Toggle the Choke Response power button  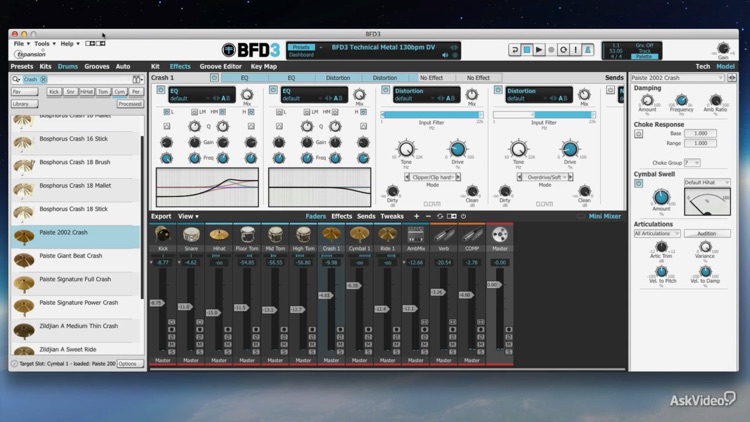pos(638,133)
